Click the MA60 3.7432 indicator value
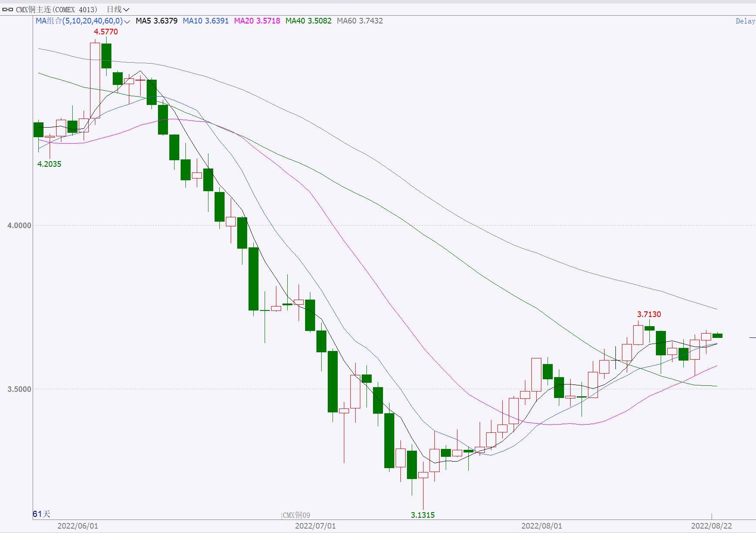 (x=360, y=21)
